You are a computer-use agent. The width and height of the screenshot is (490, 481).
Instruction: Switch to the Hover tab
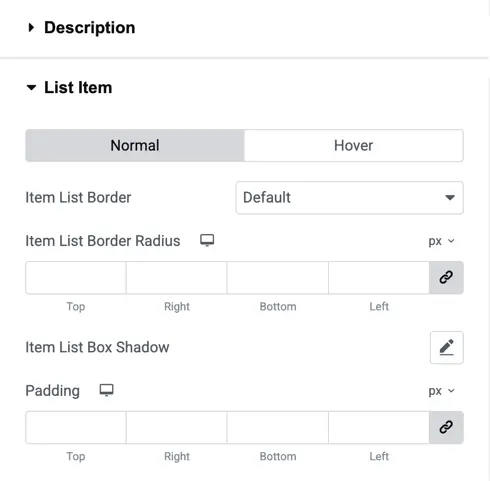coord(353,146)
